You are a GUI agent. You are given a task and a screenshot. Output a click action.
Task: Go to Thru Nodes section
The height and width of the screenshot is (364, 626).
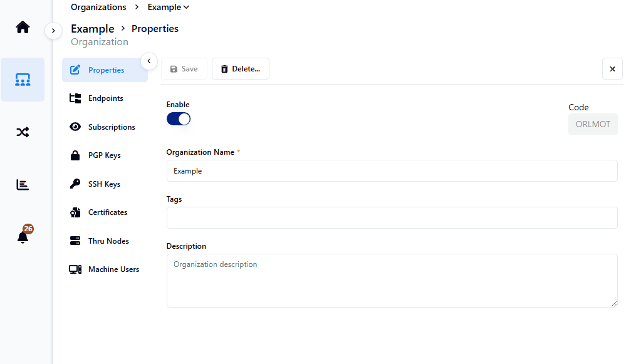pyautogui.click(x=108, y=241)
